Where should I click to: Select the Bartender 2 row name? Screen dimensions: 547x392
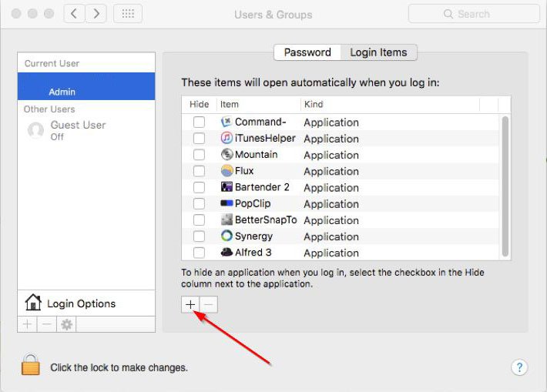click(262, 187)
